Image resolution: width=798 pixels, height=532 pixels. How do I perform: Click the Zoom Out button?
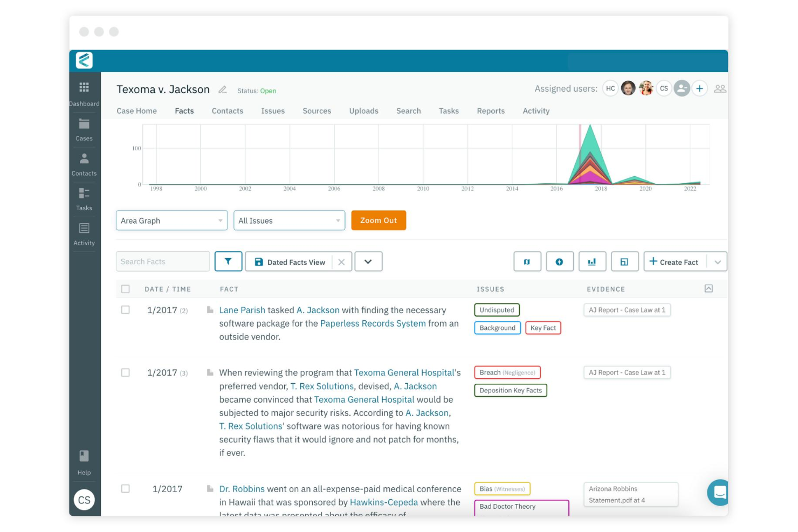click(379, 220)
